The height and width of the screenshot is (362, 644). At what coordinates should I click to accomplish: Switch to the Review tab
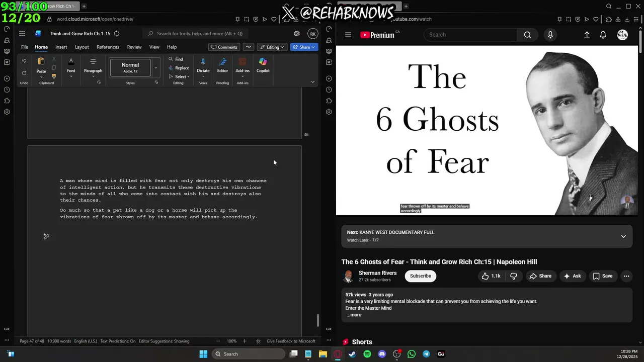click(134, 47)
